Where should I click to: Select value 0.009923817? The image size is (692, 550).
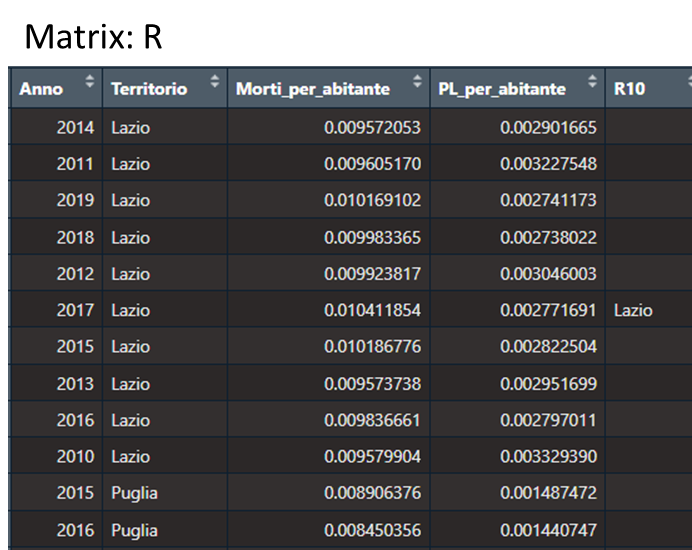tap(372, 274)
